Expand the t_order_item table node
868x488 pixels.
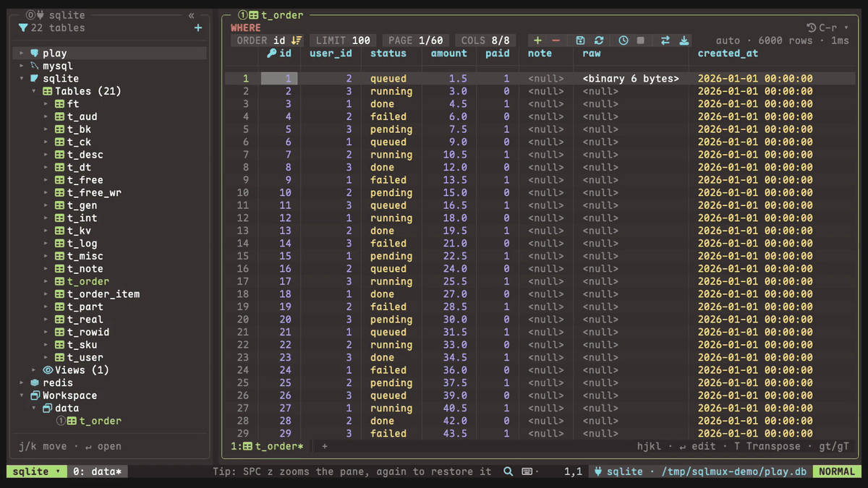coord(46,294)
